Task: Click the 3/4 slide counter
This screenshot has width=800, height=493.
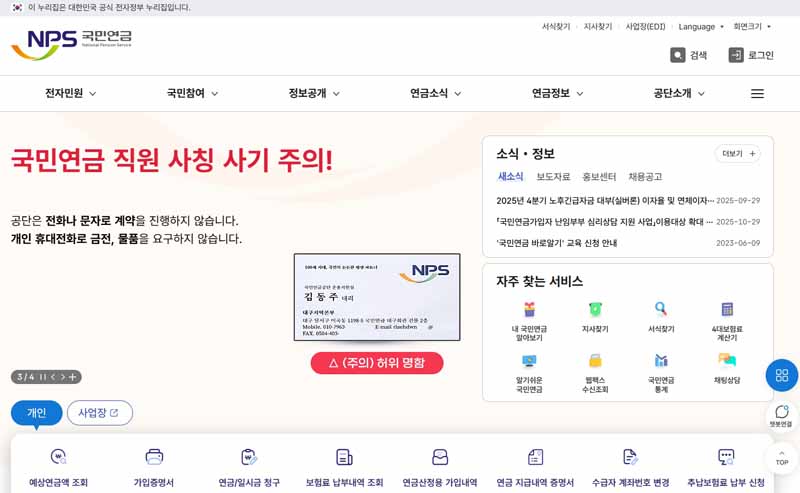Action: [26, 377]
